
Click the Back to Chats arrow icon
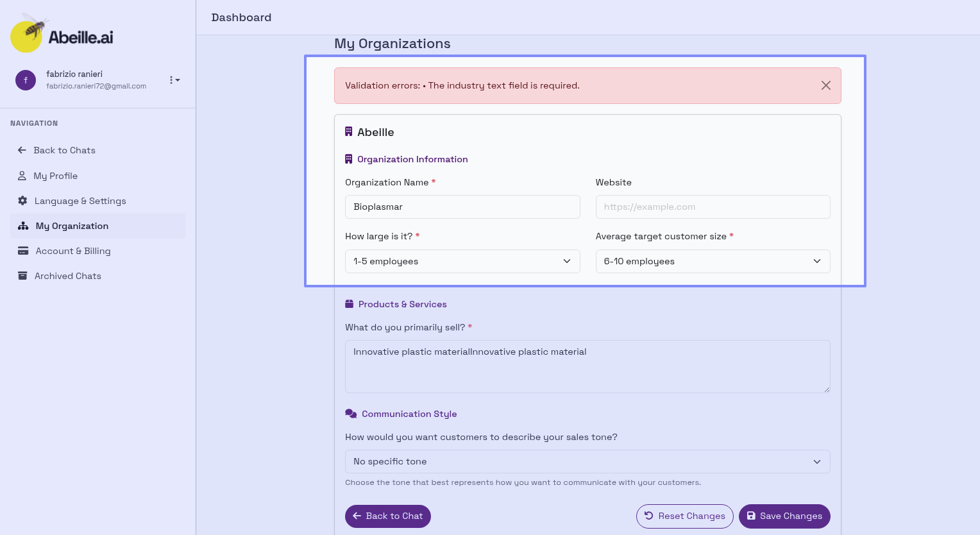[22, 150]
